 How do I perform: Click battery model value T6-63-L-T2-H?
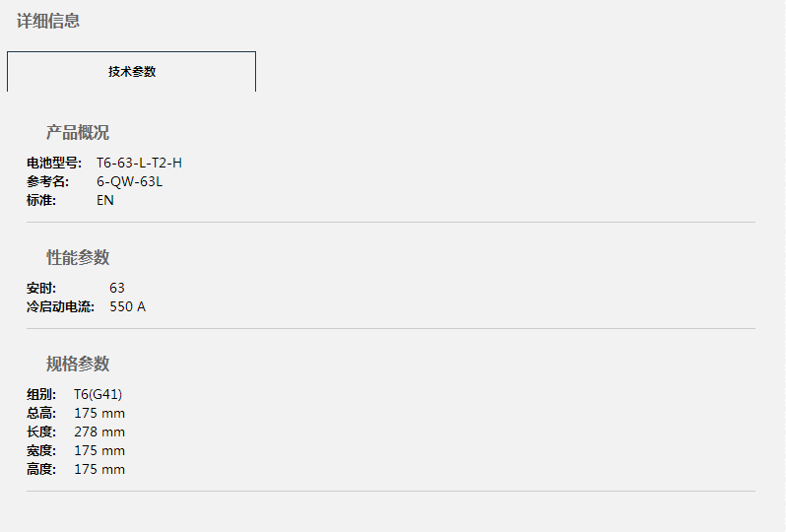tap(139, 163)
